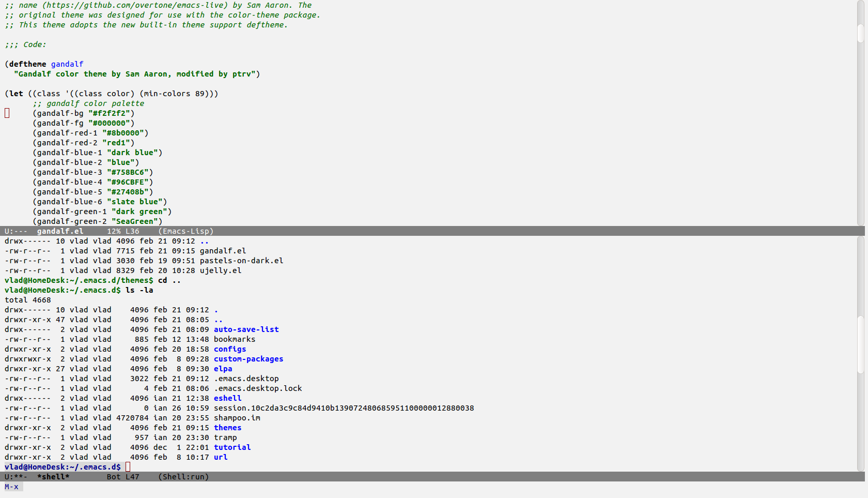This screenshot has height=498, width=868.
Task: Click the min-colors 89 expression
Action: coord(174,94)
